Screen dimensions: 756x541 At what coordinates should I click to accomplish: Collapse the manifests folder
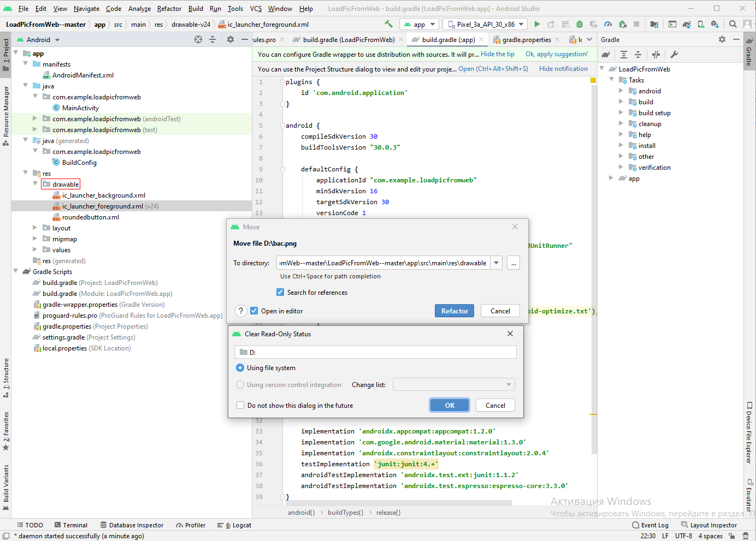click(25, 64)
